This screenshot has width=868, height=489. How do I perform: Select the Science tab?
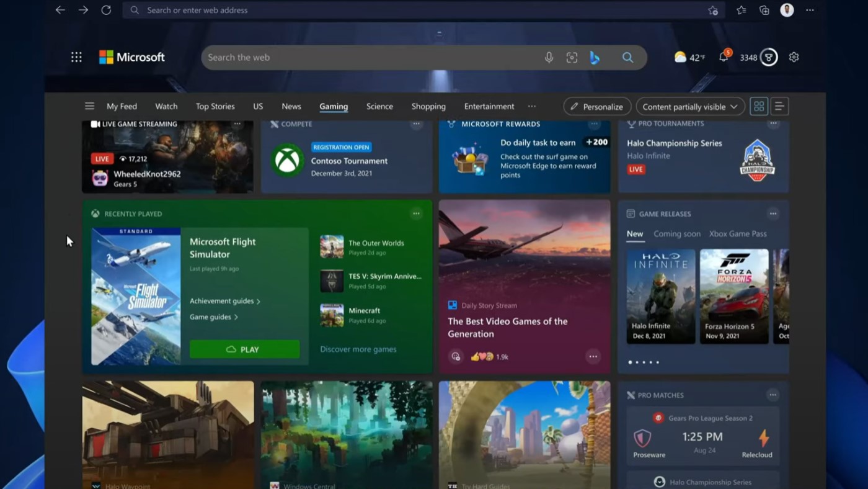(379, 106)
